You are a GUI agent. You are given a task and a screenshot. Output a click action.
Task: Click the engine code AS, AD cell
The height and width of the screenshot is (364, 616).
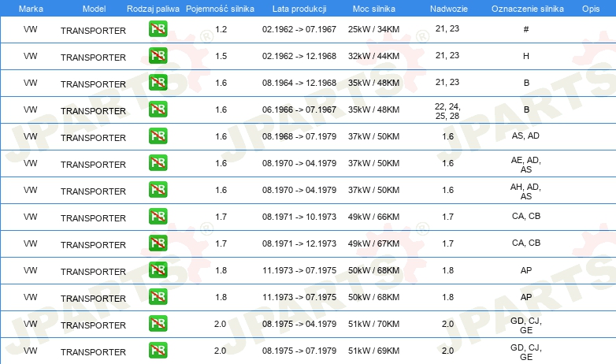[525, 136]
